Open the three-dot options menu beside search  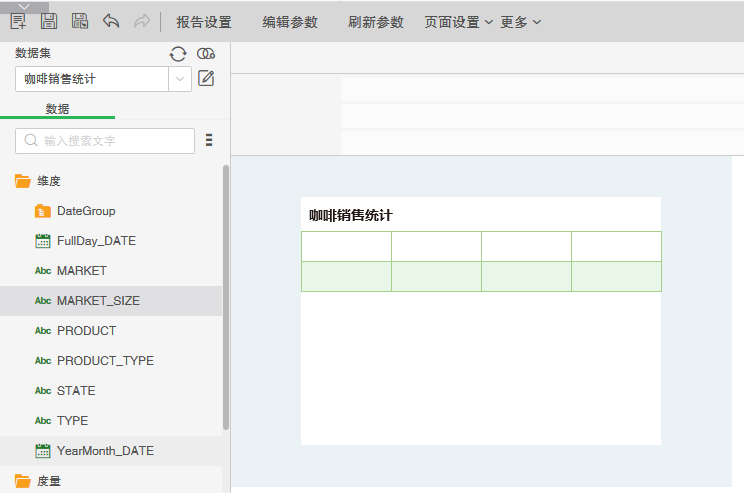pos(209,140)
